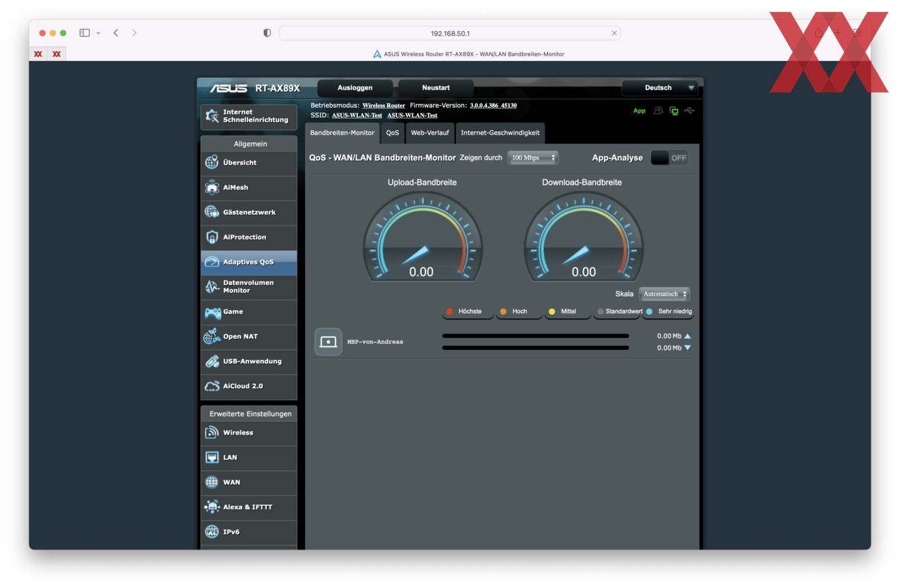Image resolution: width=900 pixels, height=588 pixels.
Task: Click the Wireless settings icon
Action: [x=212, y=433]
